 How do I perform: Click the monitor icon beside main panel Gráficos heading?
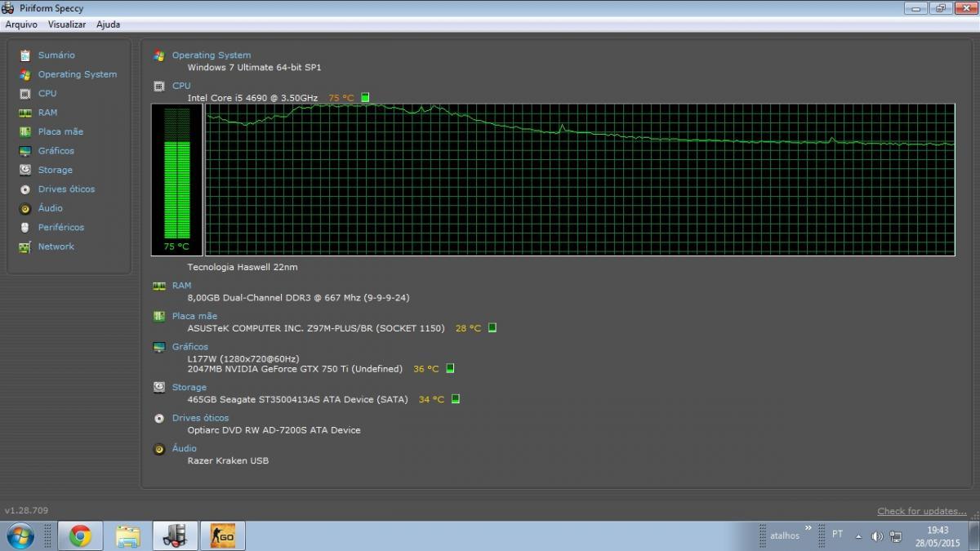[x=159, y=347]
